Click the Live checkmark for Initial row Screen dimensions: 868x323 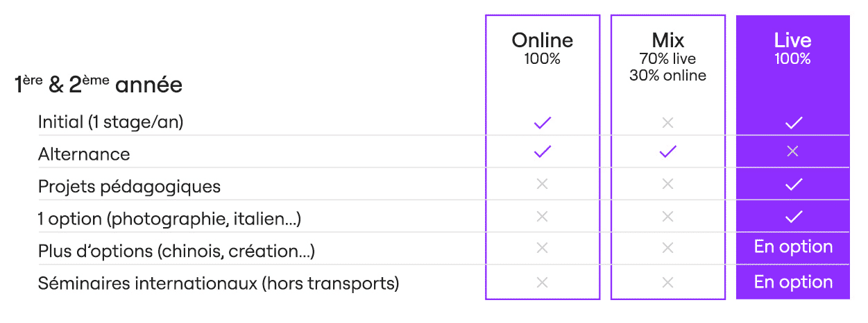coord(793,123)
